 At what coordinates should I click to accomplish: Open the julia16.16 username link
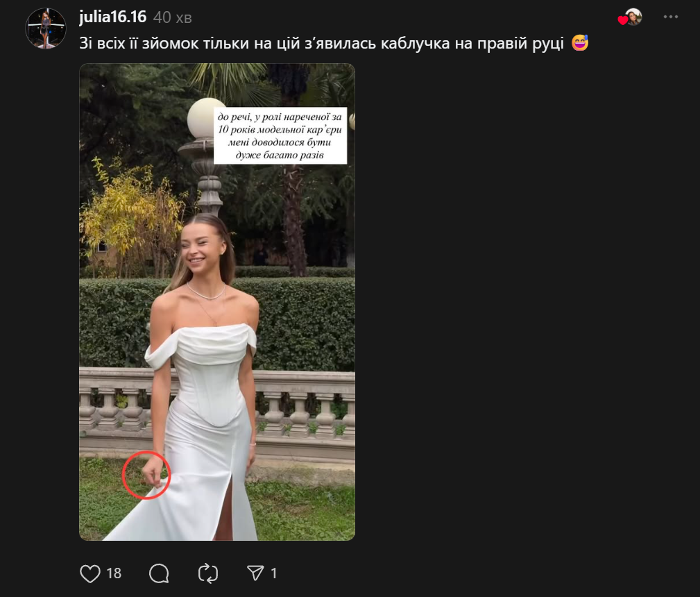(x=112, y=17)
